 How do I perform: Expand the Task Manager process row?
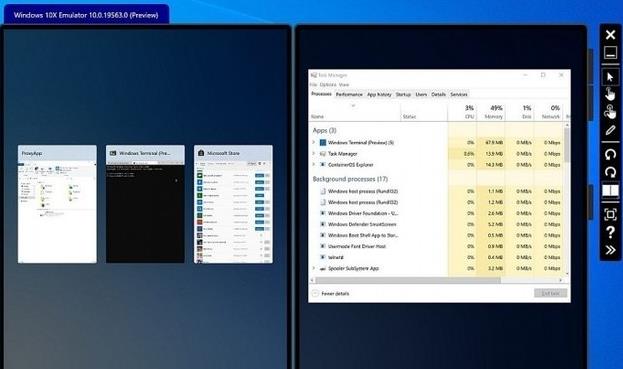pos(313,153)
